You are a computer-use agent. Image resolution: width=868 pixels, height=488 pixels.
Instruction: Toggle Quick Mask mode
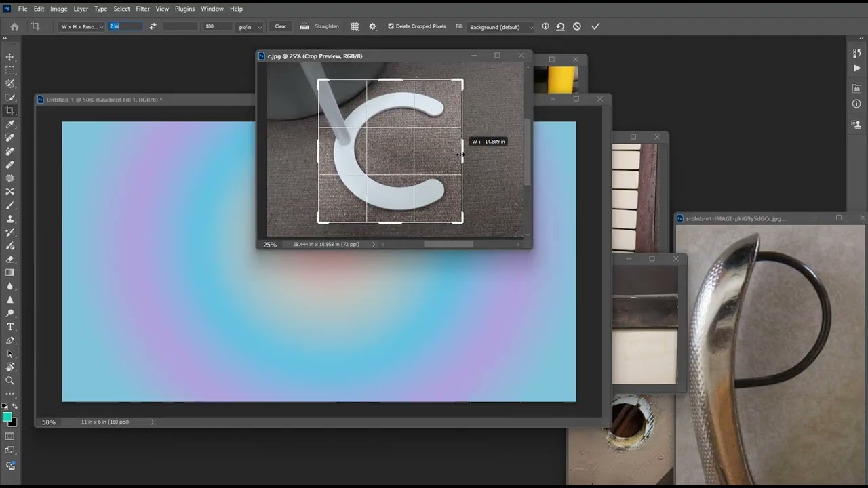coord(9,436)
